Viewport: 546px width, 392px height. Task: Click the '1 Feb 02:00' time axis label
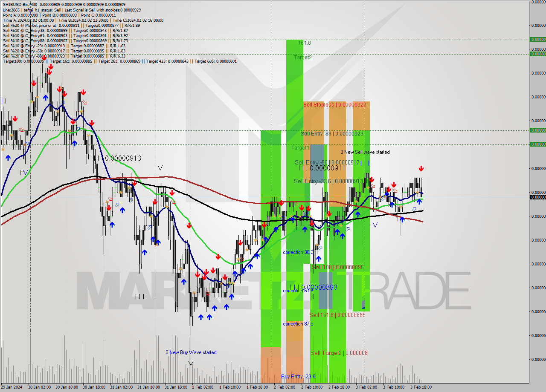(203, 387)
